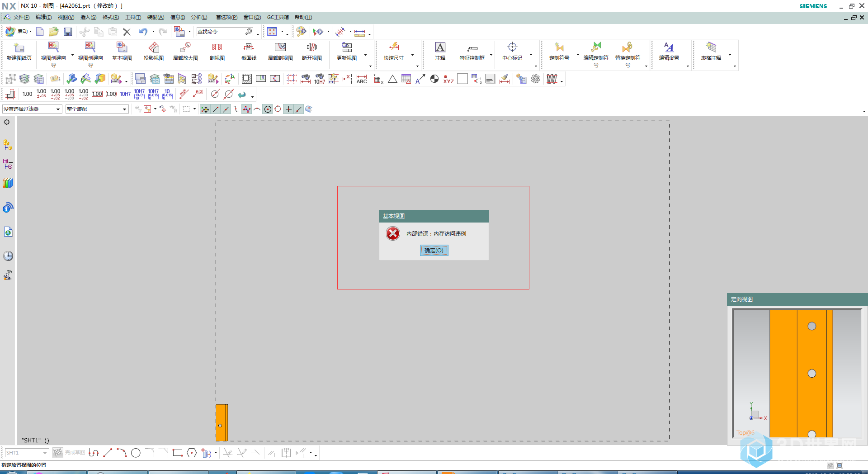Expand the 更新视图 dropdown arrow

(x=365, y=55)
